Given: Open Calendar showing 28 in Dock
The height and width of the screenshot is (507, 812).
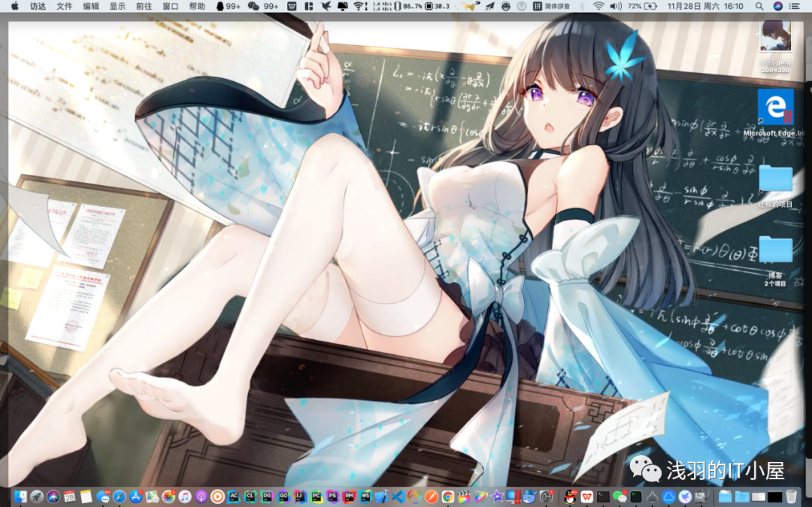Looking at the screenshot, I should click(x=70, y=496).
